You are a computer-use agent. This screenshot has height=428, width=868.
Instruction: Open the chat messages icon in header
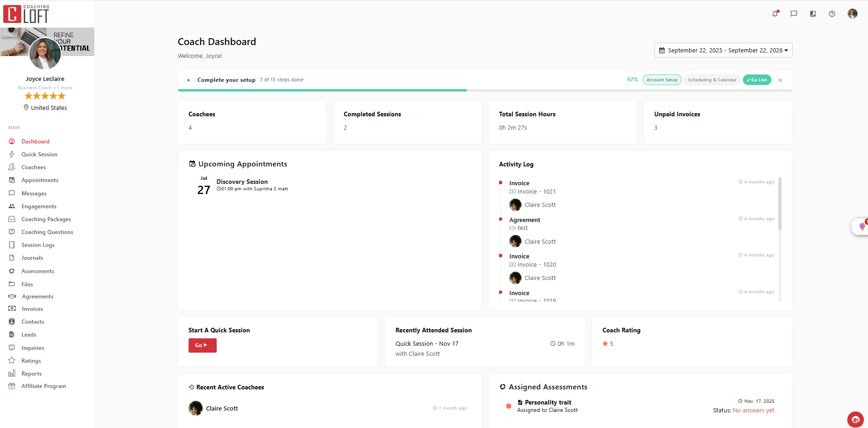(x=794, y=14)
